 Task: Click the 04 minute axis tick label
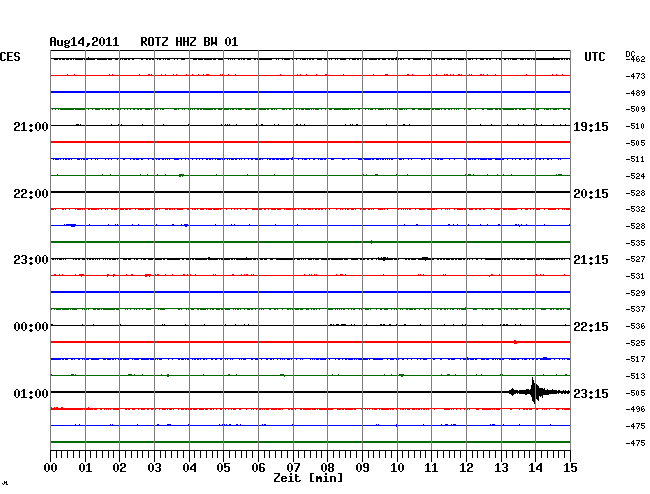189,467
